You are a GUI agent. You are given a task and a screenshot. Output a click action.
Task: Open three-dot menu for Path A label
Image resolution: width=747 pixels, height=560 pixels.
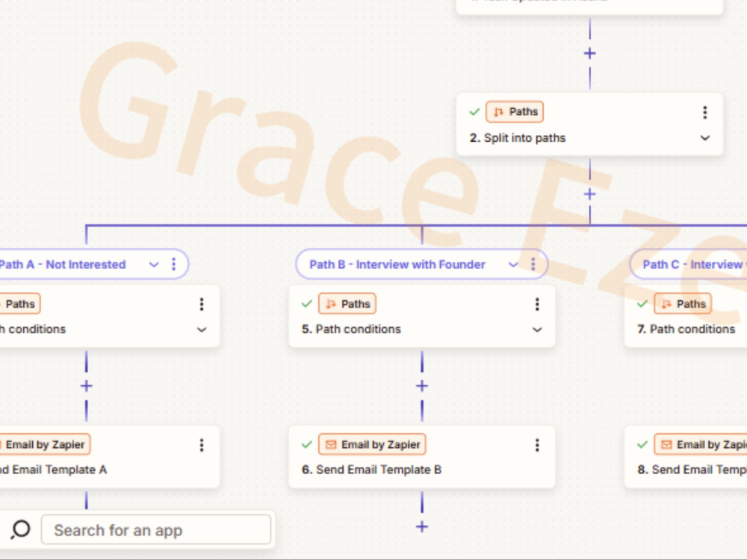tap(173, 264)
